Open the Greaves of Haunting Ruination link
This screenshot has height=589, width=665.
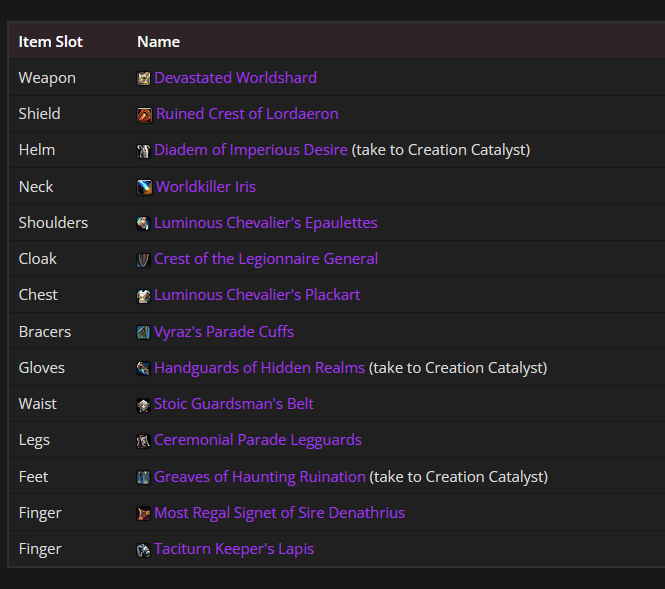click(x=260, y=477)
